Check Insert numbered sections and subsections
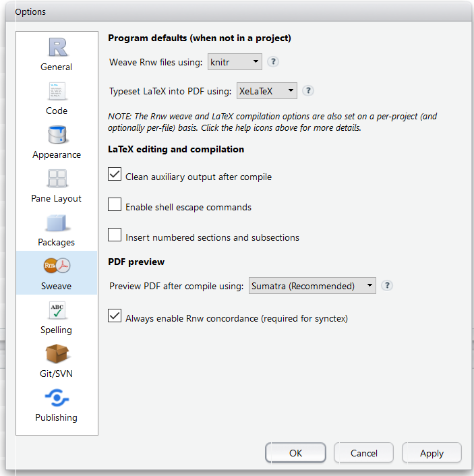The height and width of the screenshot is (476, 474). point(115,235)
